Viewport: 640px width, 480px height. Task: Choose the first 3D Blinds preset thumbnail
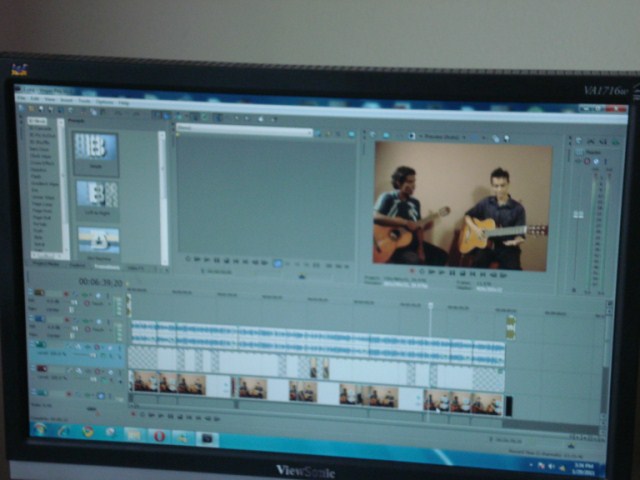pos(96,154)
